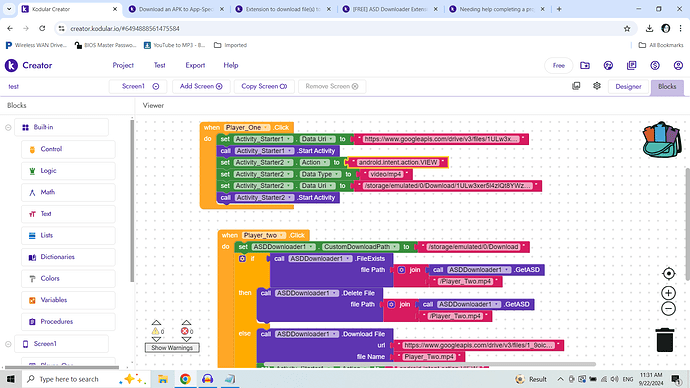This screenshot has height=388, width=690.
Task: Open All Bookmarks folder
Action: pos(661,45)
